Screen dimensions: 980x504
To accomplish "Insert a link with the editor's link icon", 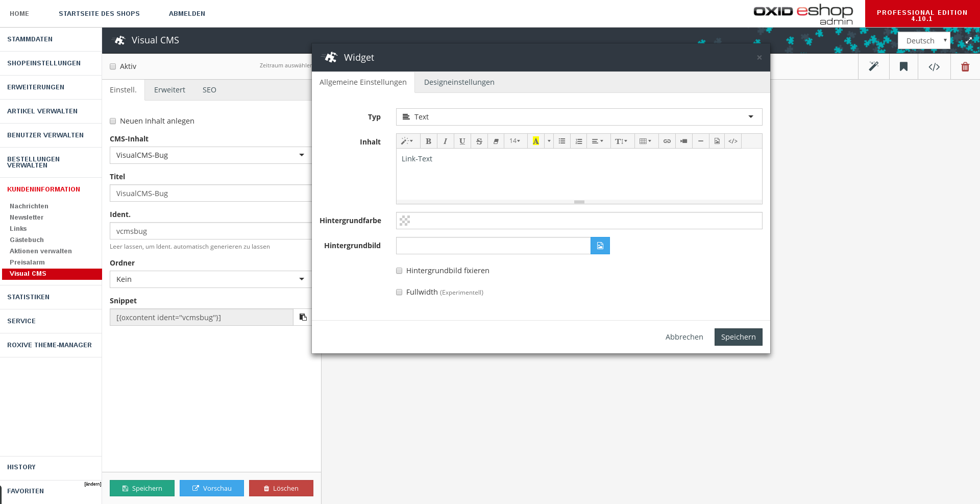I will click(x=667, y=141).
